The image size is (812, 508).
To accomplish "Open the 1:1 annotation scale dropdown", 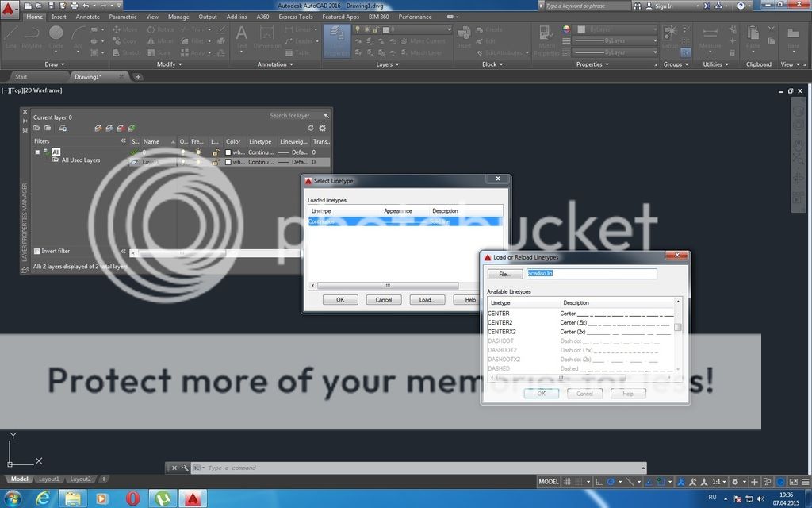I will point(719,482).
